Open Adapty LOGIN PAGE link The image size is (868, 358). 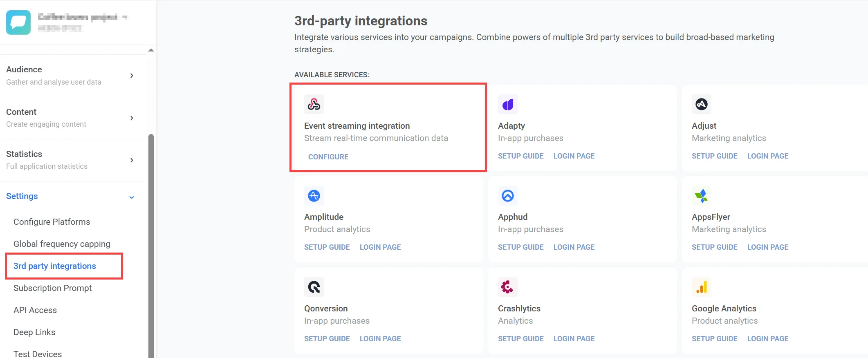(574, 156)
